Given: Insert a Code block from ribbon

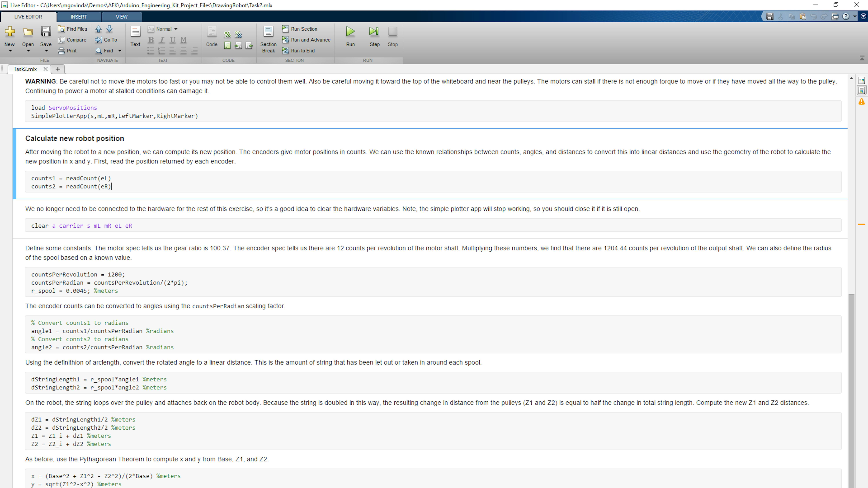Looking at the screenshot, I should pos(212,36).
